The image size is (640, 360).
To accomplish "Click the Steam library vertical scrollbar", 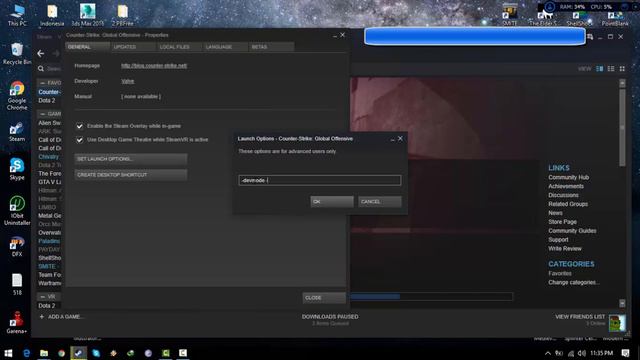I will point(622,127).
